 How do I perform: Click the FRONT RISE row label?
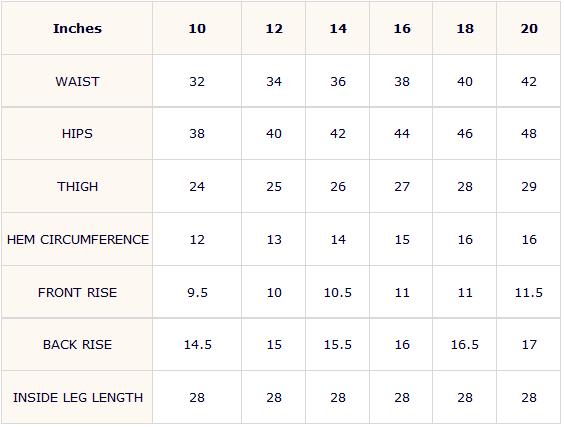[x=77, y=292]
